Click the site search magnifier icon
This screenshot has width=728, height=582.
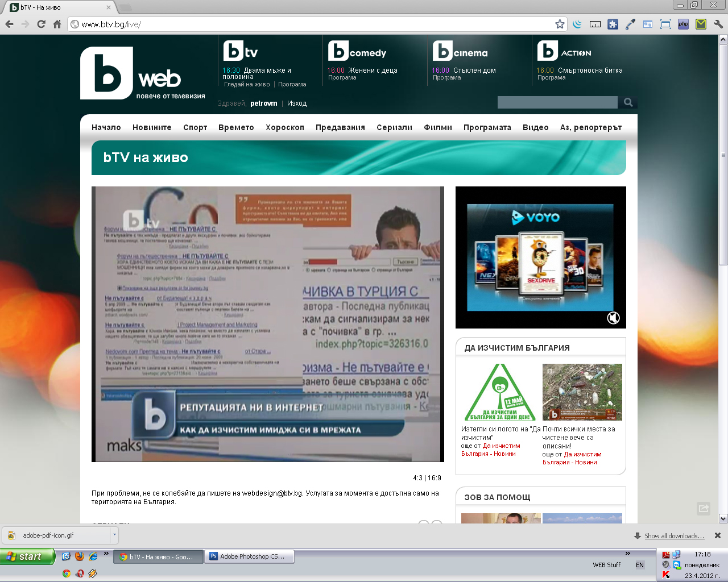[628, 102]
